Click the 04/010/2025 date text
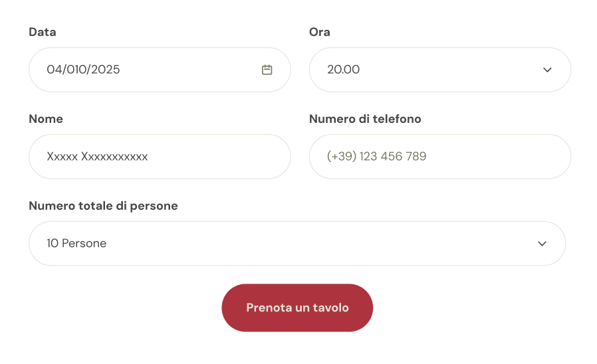The height and width of the screenshot is (364, 597). pos(83,70)
